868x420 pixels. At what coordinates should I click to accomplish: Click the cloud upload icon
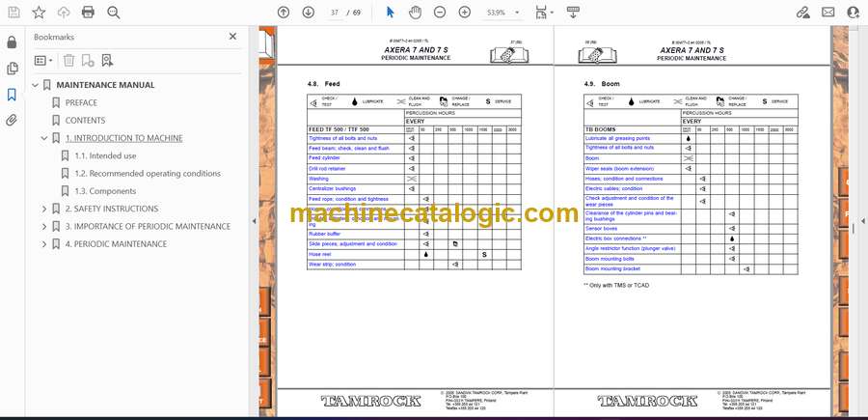point(64,13)
